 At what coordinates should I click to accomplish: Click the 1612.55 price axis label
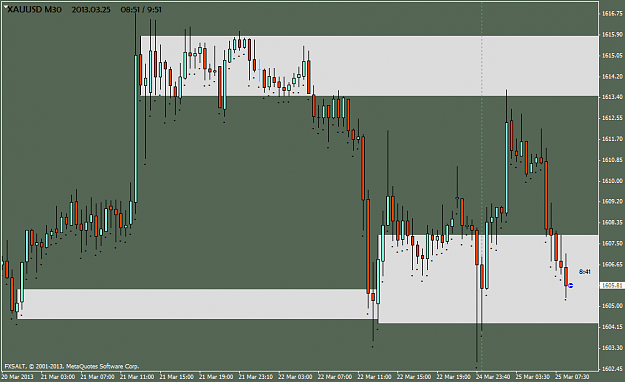(x=612, y=118)
